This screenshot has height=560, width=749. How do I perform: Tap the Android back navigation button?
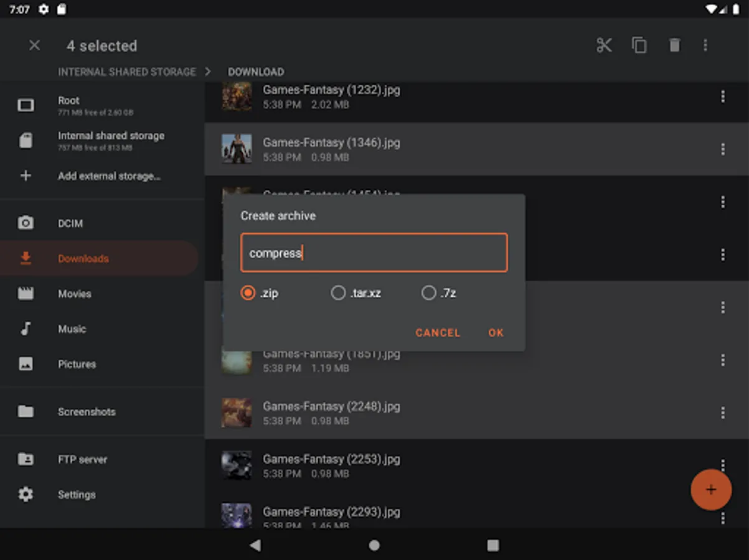point(255,545)
